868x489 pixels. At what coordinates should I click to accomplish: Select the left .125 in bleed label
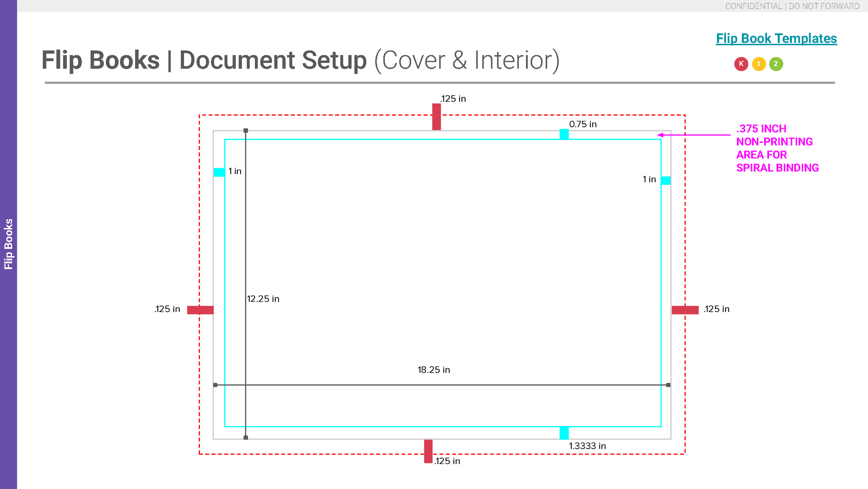click(167, 309)
